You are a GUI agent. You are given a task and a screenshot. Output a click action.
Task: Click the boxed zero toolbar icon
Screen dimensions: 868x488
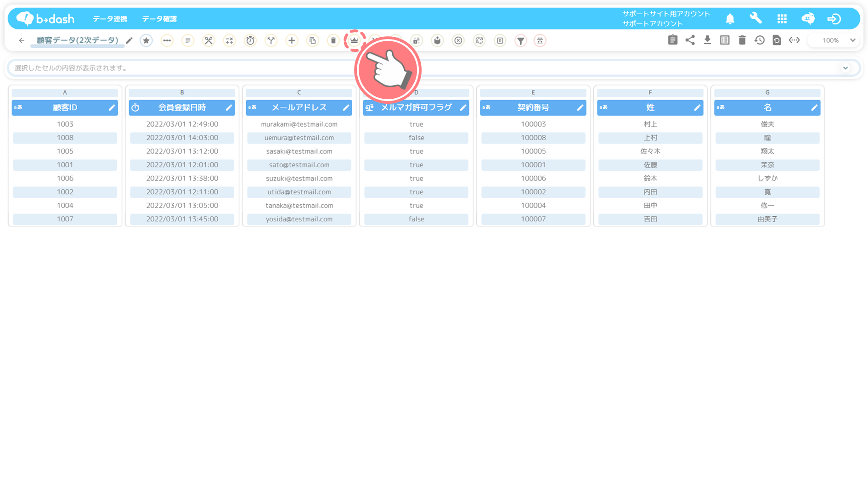[500, 40]
